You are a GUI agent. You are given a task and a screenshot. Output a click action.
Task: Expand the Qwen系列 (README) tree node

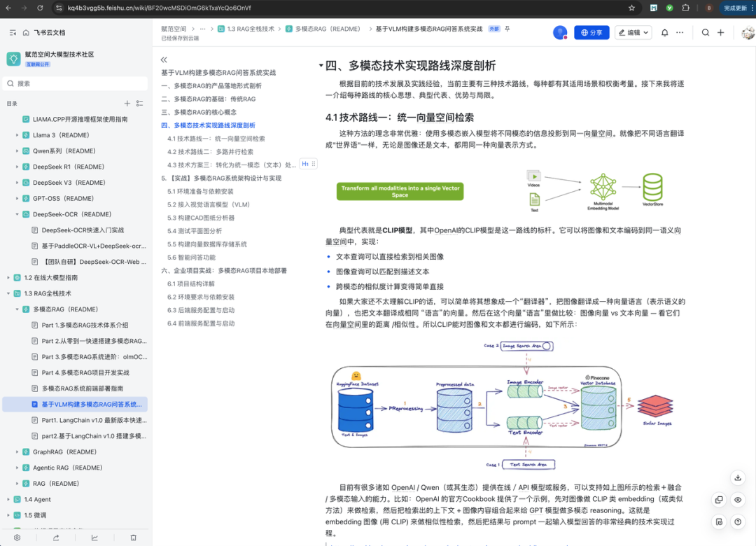(x=17, y=151)
